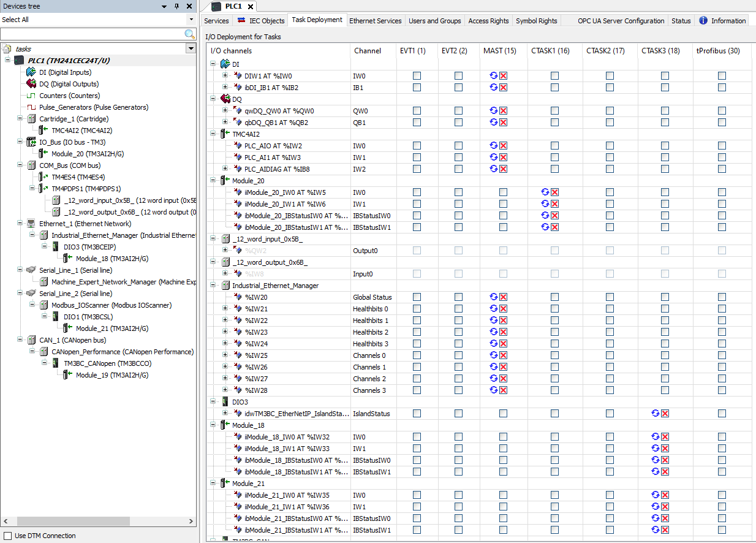
Task: Click Select All in Devices tree
Action: coord(16,20)
